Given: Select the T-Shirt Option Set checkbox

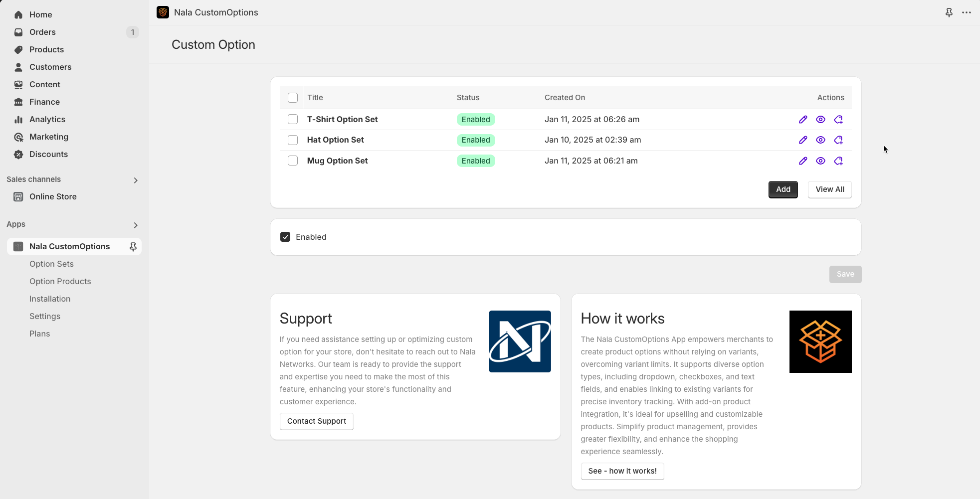Looking at the screenshot, I should tap(293, 120).
